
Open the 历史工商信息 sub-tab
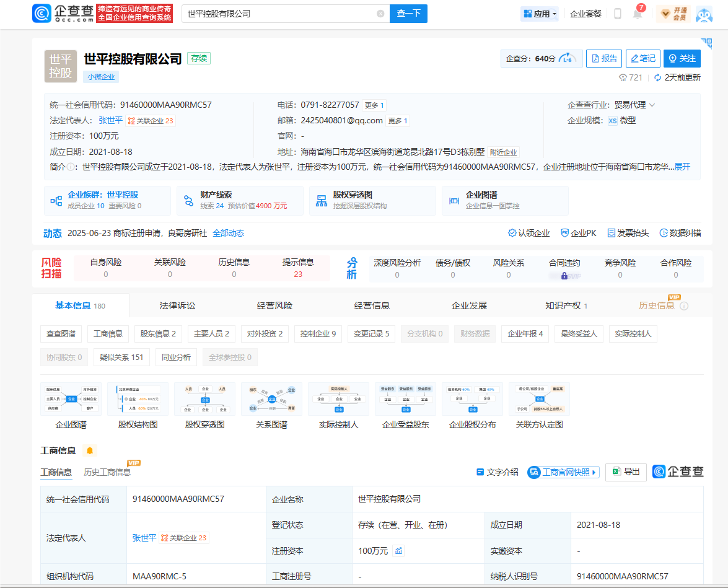[x=107, y=472]
